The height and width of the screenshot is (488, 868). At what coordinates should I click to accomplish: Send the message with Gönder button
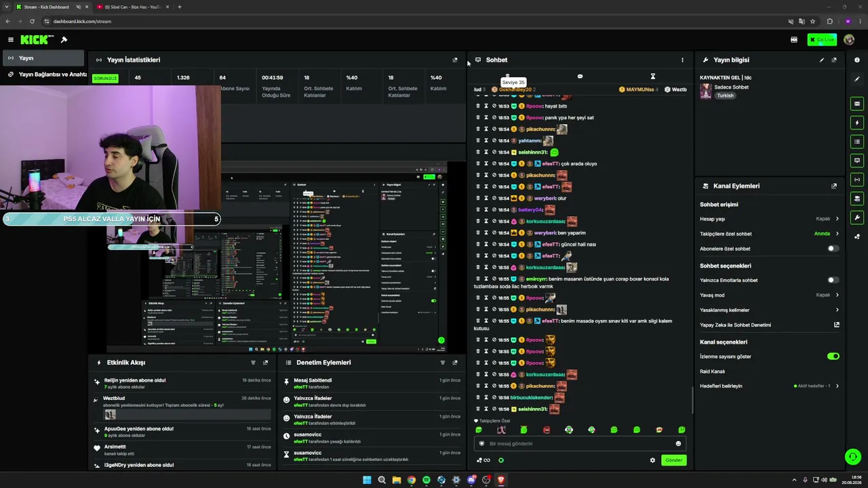click(x=673, y=460)
